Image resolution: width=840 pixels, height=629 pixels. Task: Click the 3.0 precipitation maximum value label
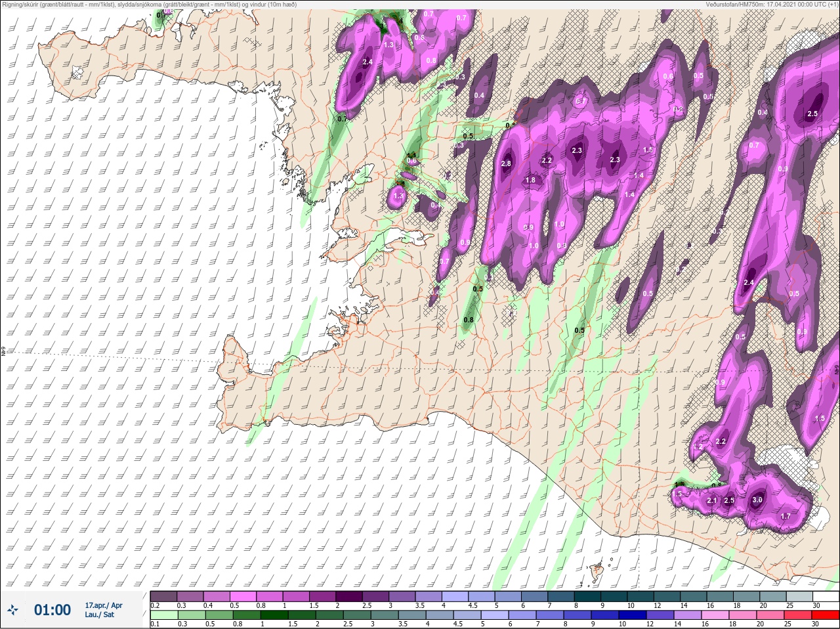(x=757, y=500)
